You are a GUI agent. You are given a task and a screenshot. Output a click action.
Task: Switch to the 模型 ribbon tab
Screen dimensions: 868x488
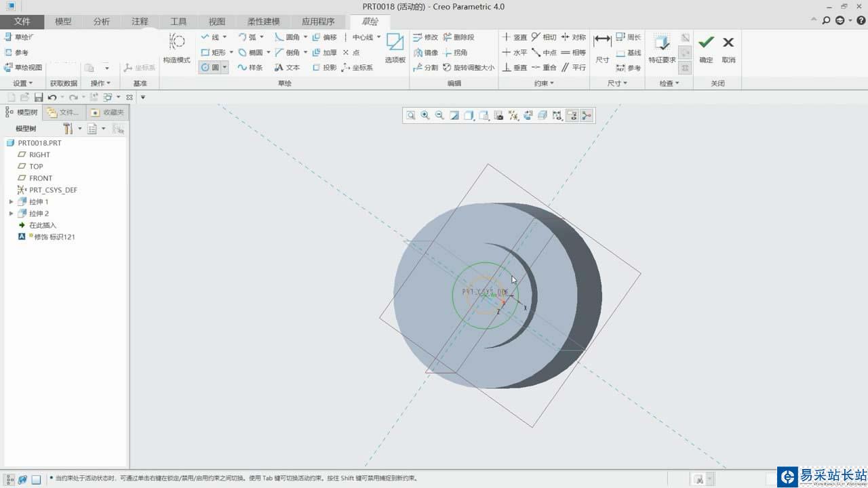(63, 22)
